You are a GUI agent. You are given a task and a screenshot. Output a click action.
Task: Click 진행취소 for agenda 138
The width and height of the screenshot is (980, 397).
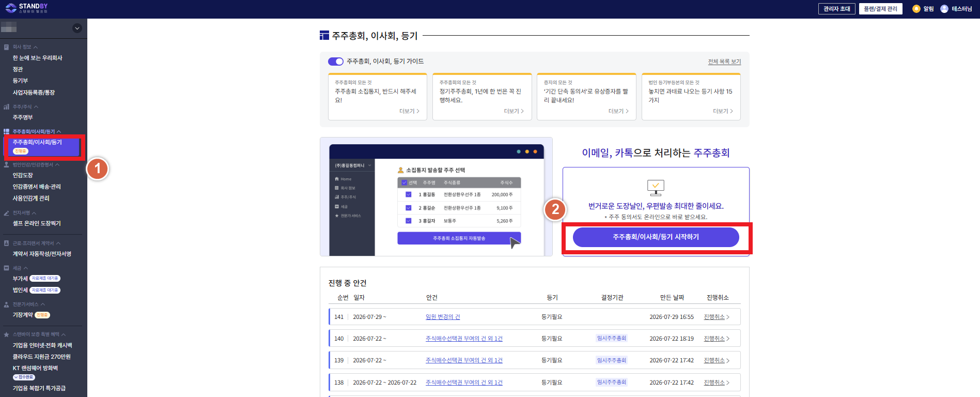[717, 383]
